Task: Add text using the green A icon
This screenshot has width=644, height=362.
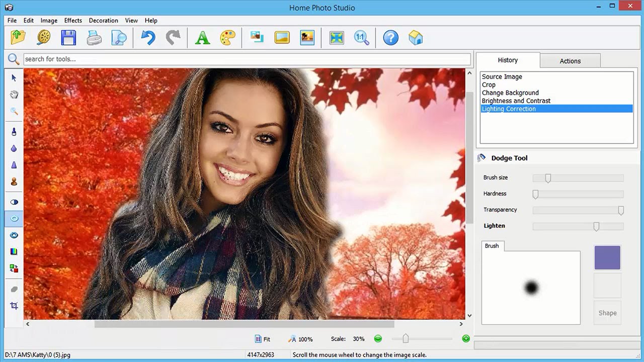Action: click(202, 38)
